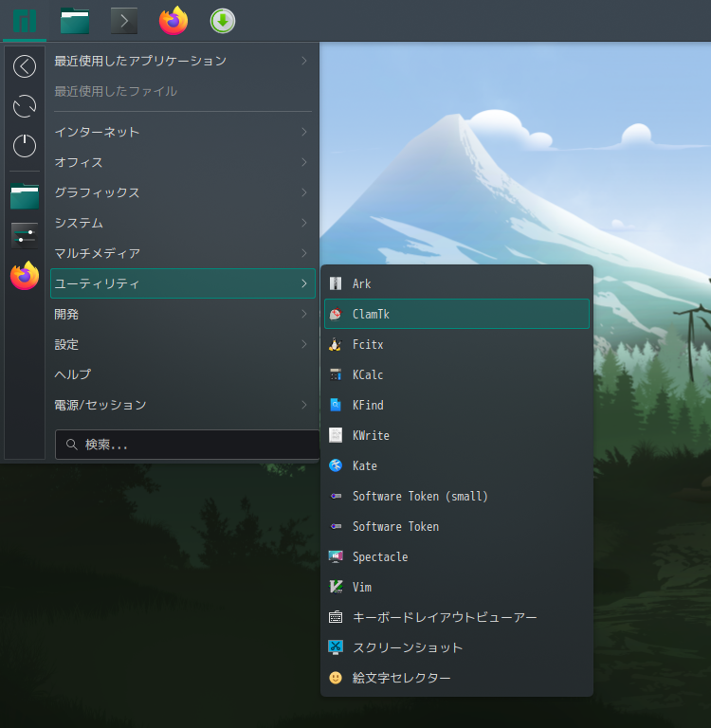
Task: Select the グラフィックス menu label
Action: [x=97, y=192]
